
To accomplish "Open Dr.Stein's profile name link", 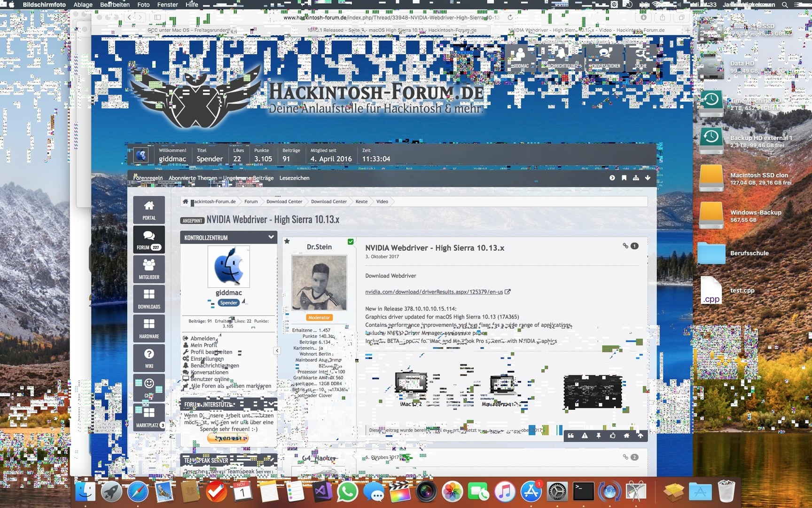I will tap(319, 247).
